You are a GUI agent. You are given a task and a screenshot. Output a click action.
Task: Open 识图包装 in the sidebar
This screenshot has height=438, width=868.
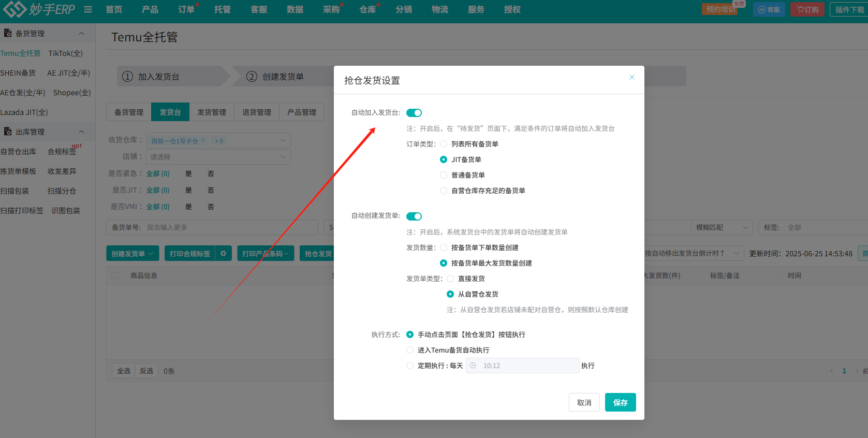66,211
